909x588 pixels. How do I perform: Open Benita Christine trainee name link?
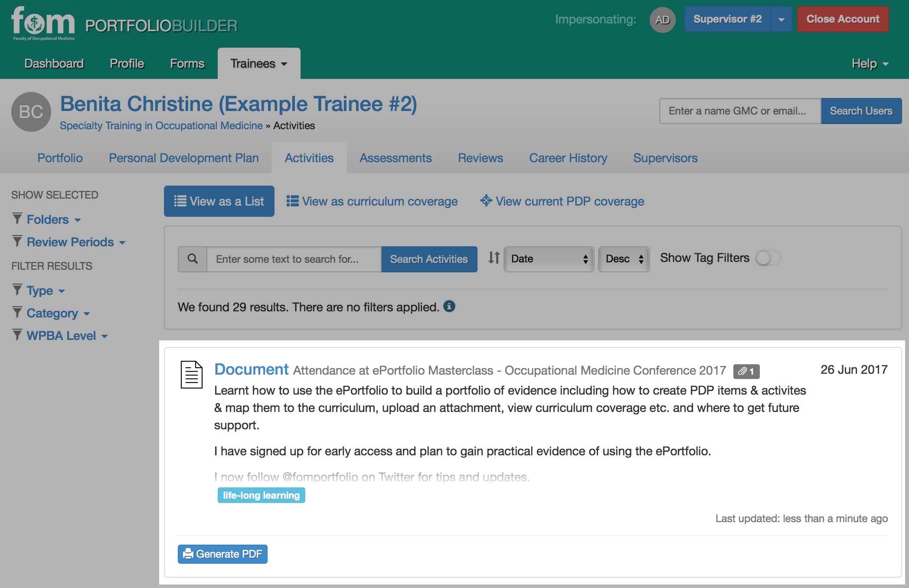[x=239, y=104]
